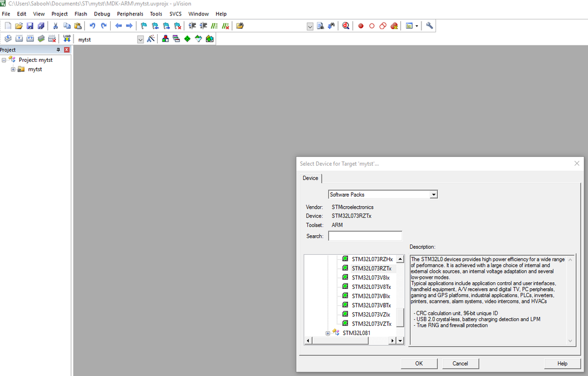Stop build icon
The image size is (588, 376).
pyautogui.click(x=52, y=39)
